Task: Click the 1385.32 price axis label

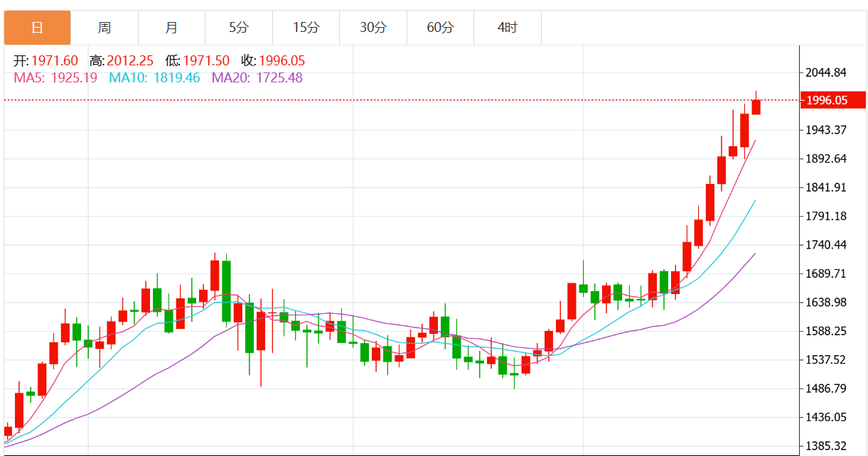Action: [826, 446]
